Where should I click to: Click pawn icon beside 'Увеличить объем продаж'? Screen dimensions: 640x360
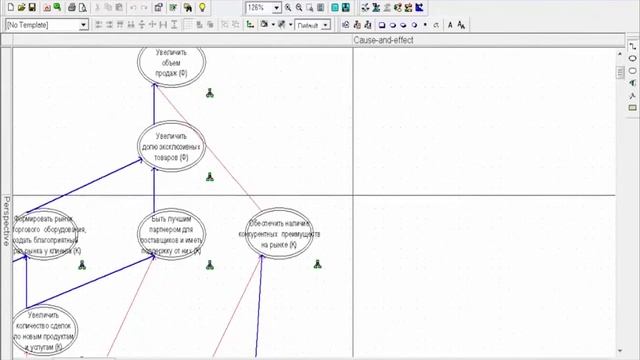tap(210, 93)
